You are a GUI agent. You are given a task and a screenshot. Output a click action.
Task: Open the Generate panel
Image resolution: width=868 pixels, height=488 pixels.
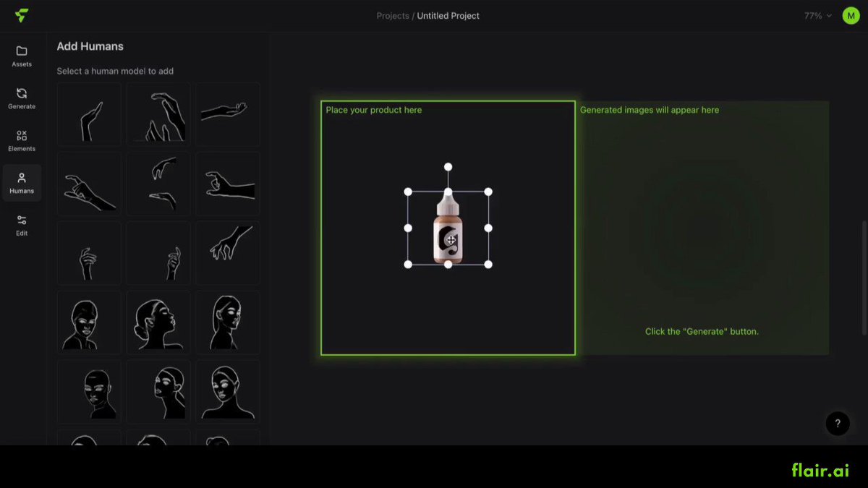coord(22,99)
